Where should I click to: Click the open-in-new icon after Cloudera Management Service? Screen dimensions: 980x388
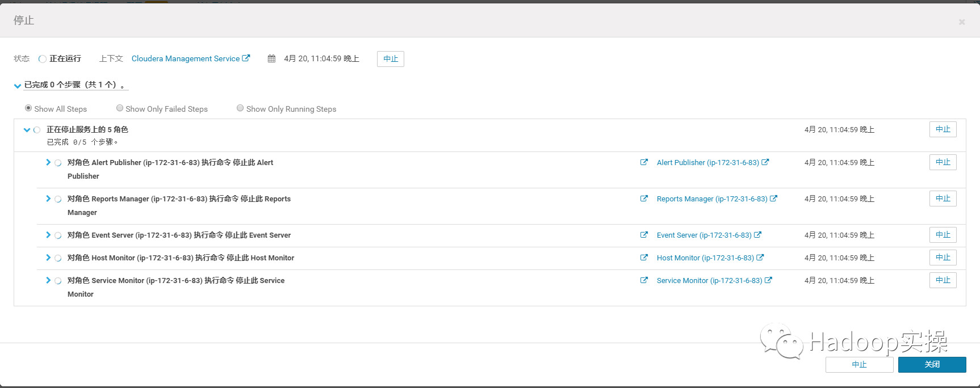point(246,58)
